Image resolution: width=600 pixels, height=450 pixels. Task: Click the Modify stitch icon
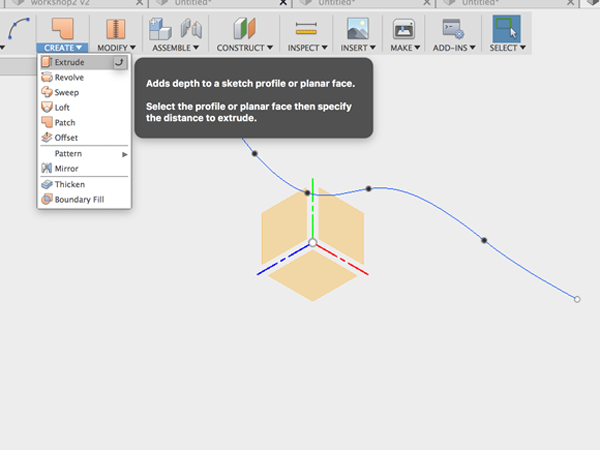(116, 29)
